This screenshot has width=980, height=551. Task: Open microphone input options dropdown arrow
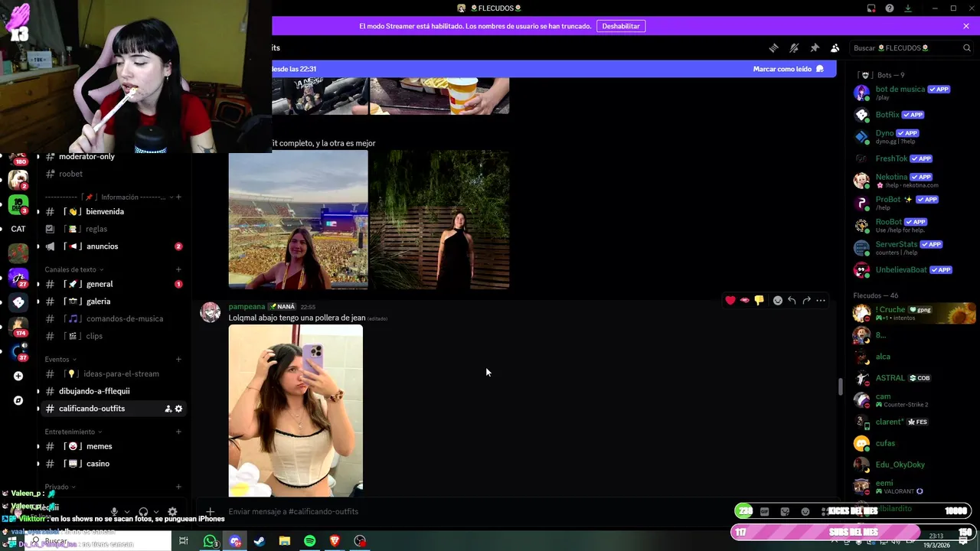click(126, 512)
